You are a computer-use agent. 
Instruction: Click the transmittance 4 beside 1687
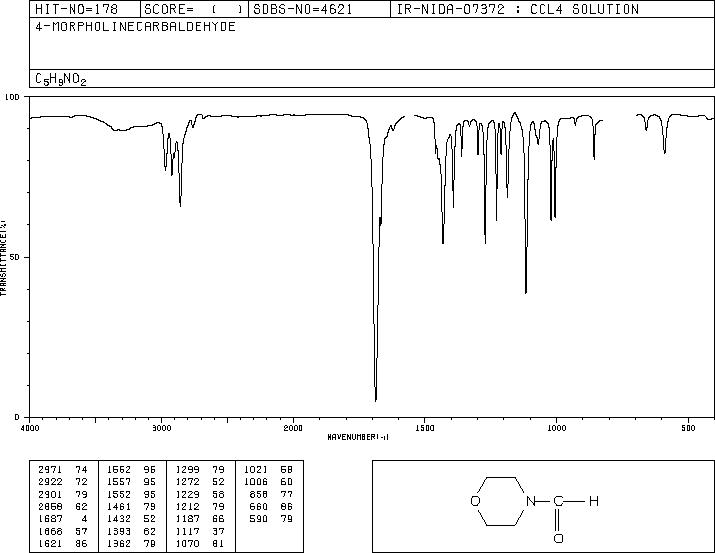[84, 519]
